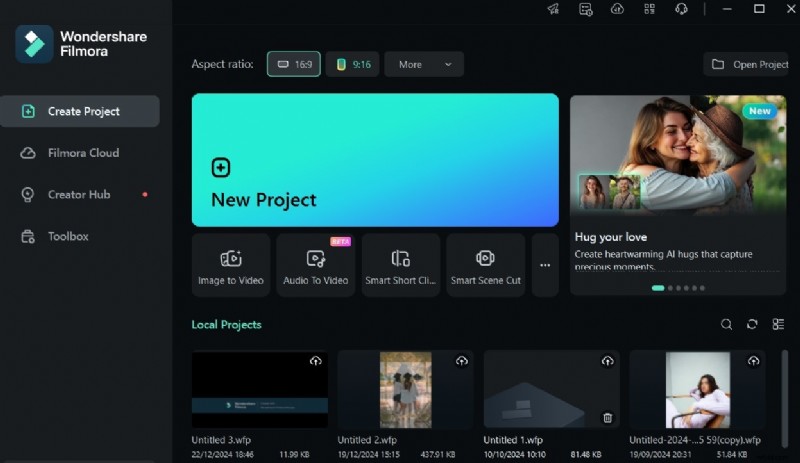Open the Smart Scene Cut tool

(x=486, y=265)
